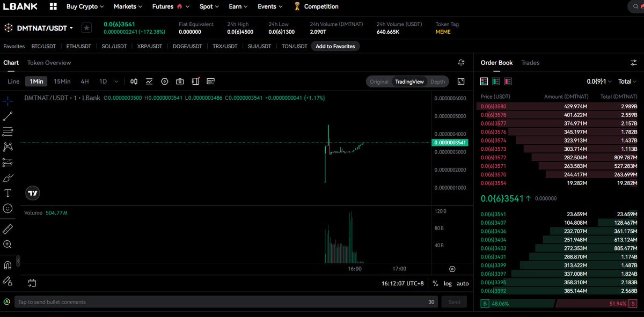The width and height of the screenshot is (644, 317).
Task: Activate the zoom-in tool
Action: tap(8, 245)
